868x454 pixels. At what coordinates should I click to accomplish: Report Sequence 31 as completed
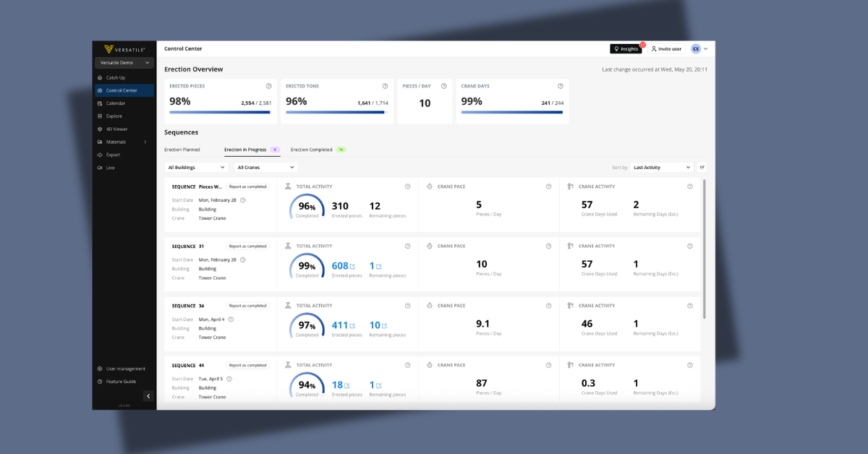click(248, 246)
